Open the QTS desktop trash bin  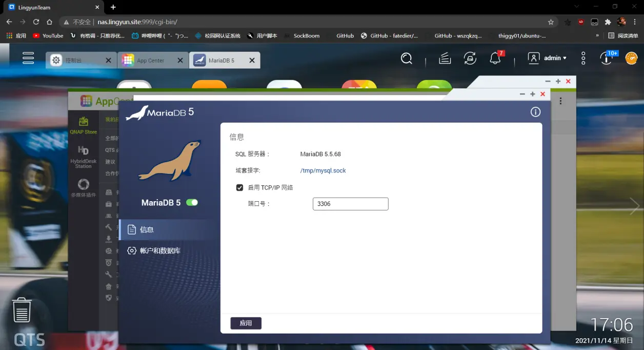click(x=22, y=309)
